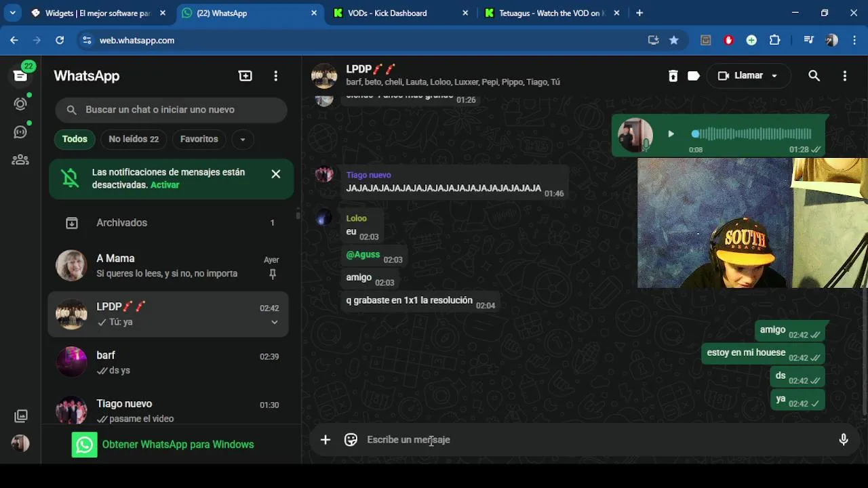
Task: Record a voice message with microphone
Action: point(844,439)
